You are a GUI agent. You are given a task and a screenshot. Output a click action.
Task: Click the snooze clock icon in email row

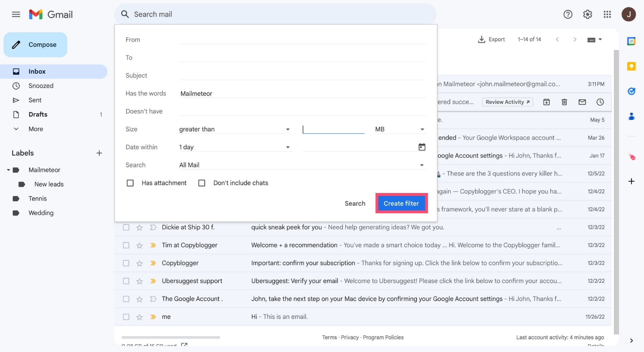coord(600,102)
